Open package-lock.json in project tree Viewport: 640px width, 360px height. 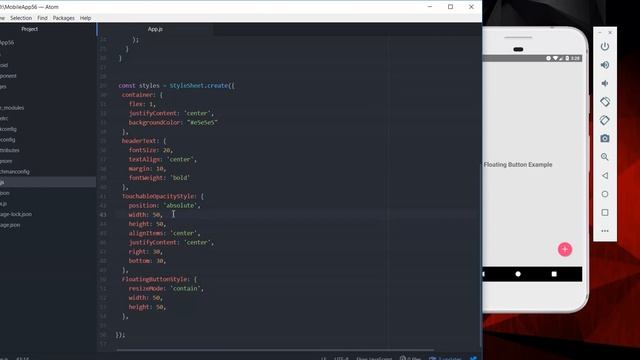point(16,214)
